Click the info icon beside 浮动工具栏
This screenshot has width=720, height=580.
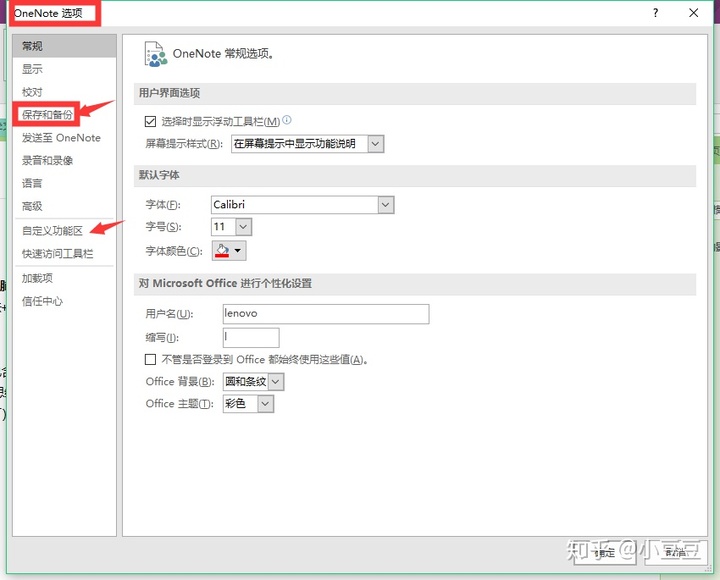point(287,120)
